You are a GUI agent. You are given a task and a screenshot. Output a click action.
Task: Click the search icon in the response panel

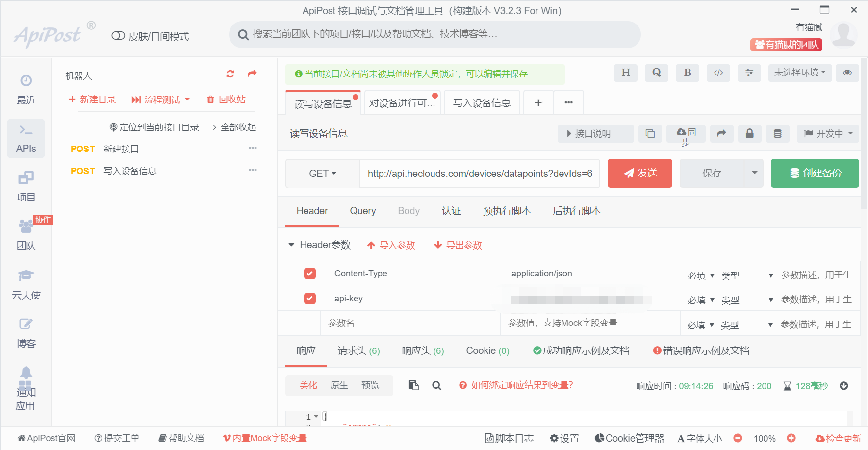pyautogui.click(x=436, y=385)
